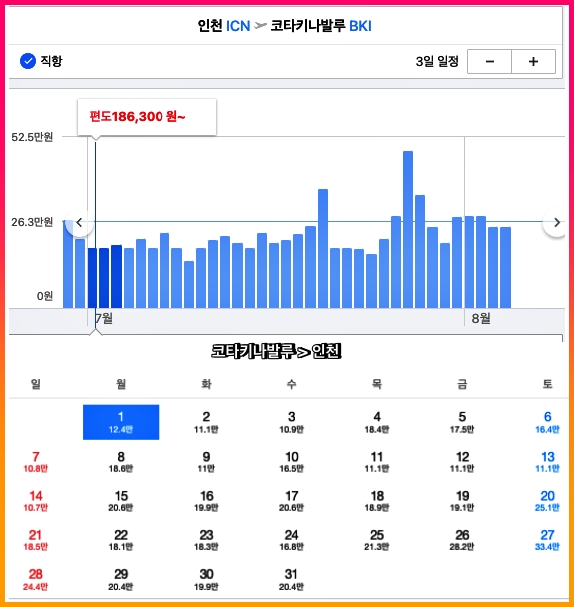The width and height of the screenshot is (574, 607).
Task: Select July 2 priced 11.1만
Action: click(206, 422)
